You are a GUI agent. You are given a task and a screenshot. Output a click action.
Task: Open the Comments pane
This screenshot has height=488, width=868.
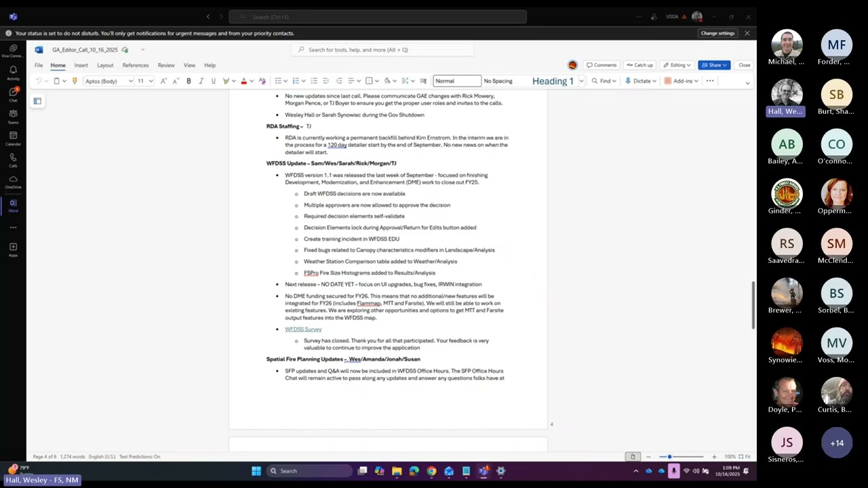point(601,65)
